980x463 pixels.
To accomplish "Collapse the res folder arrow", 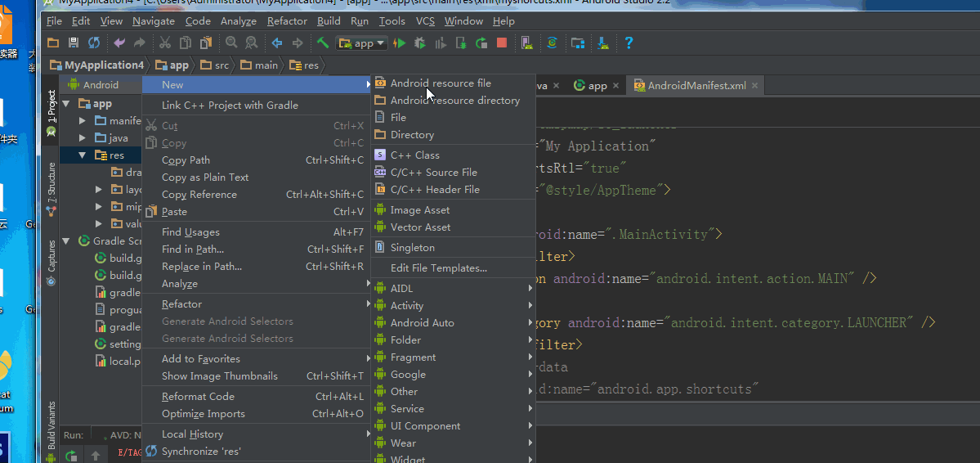I will click(83, 155).
